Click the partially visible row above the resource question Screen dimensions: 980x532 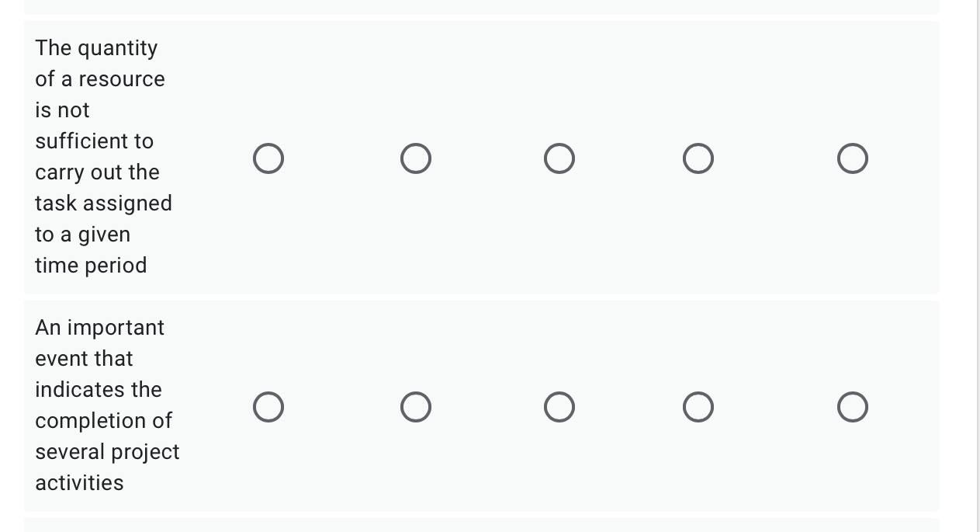[481, 6]
